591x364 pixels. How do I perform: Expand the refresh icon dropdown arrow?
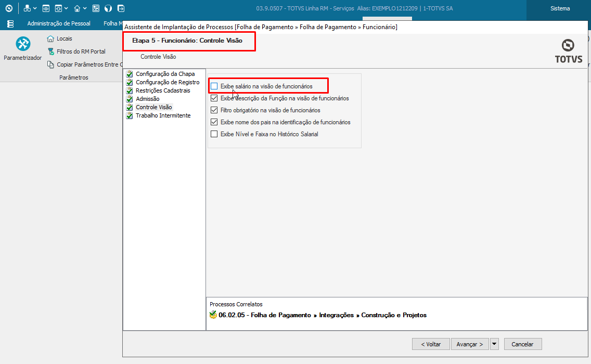point(66,8)
